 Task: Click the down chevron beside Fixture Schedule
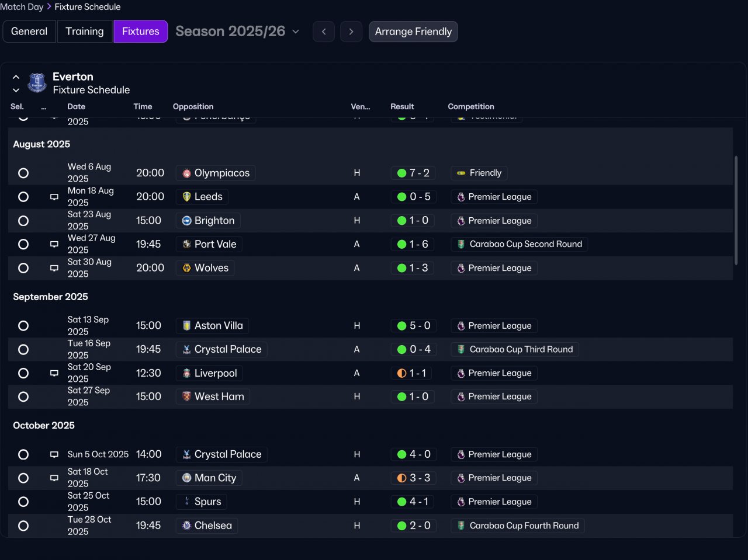16,90
